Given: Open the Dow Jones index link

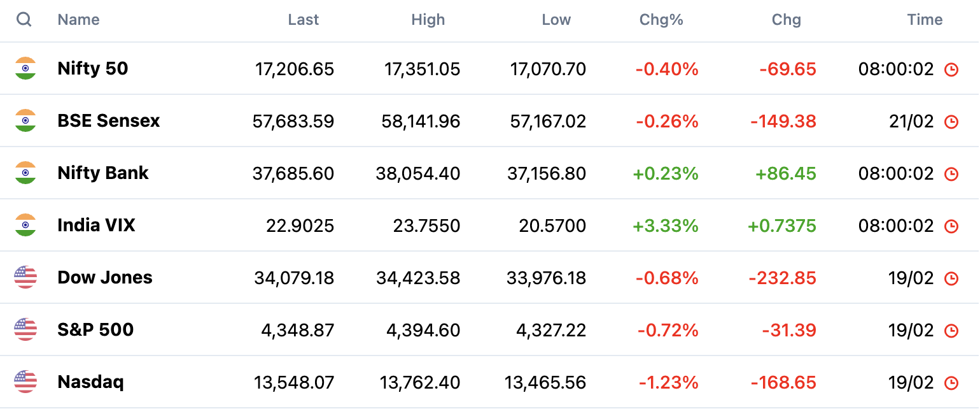Looking at the screenshot, I should pos(105,278).
